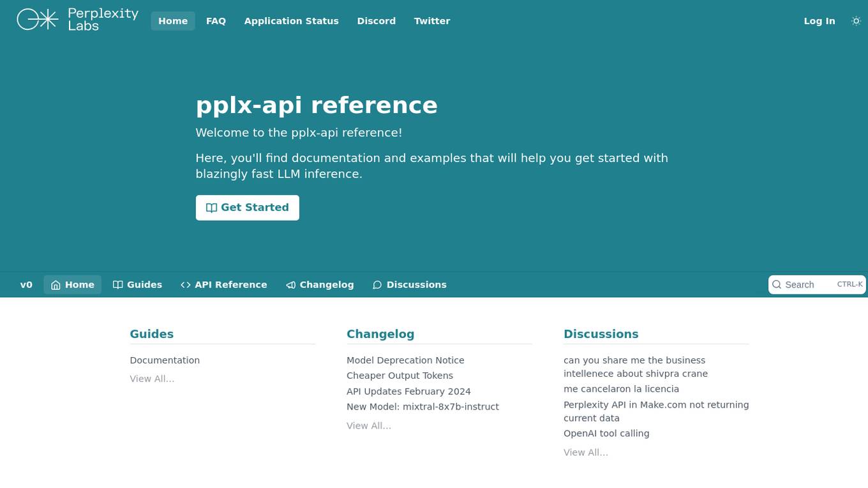The width and height of the screenshot is (868, 488).
Task: Select the v0 version label
Action: click(x=26, y=285)
